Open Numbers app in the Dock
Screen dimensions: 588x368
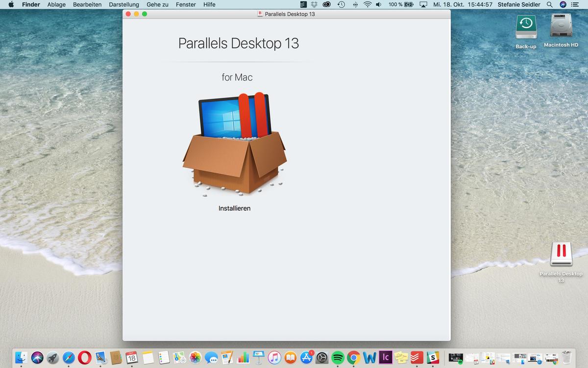243,358
